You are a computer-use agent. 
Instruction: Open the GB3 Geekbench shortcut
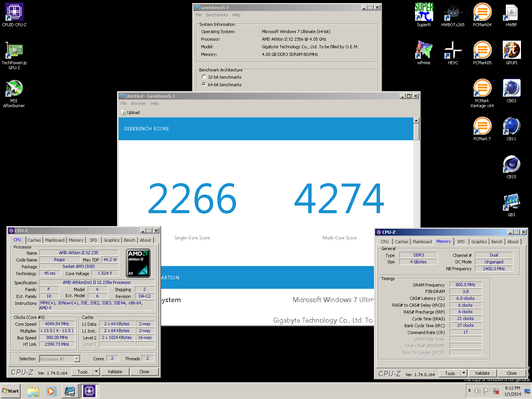pyautogui.click(x=511, y=205)
